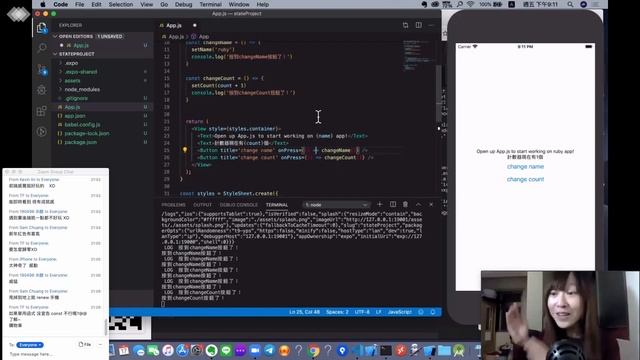Image resolution: width=640 pixels, height=360 pixels.
Task: Open the Selection menu
Action: (121, 4)
